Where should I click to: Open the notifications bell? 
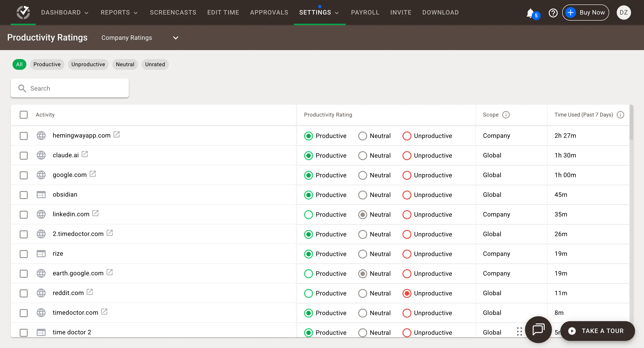(530, 13)
